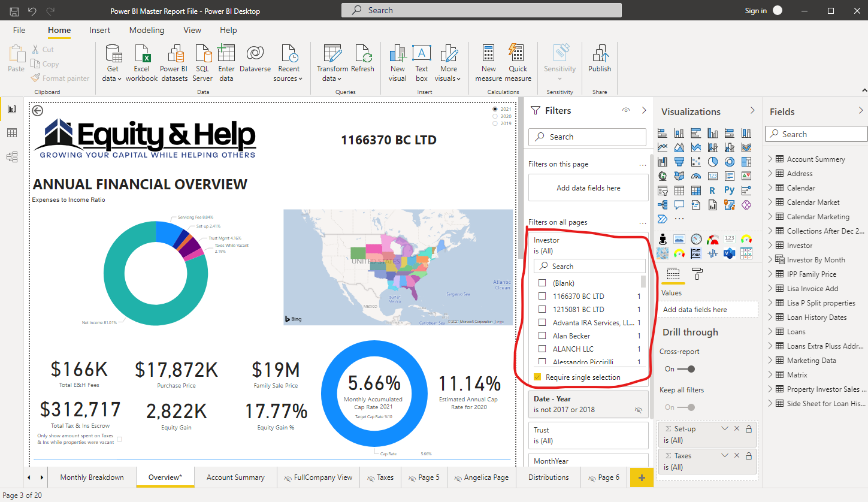Add a new page with plus button

[642, 477]
